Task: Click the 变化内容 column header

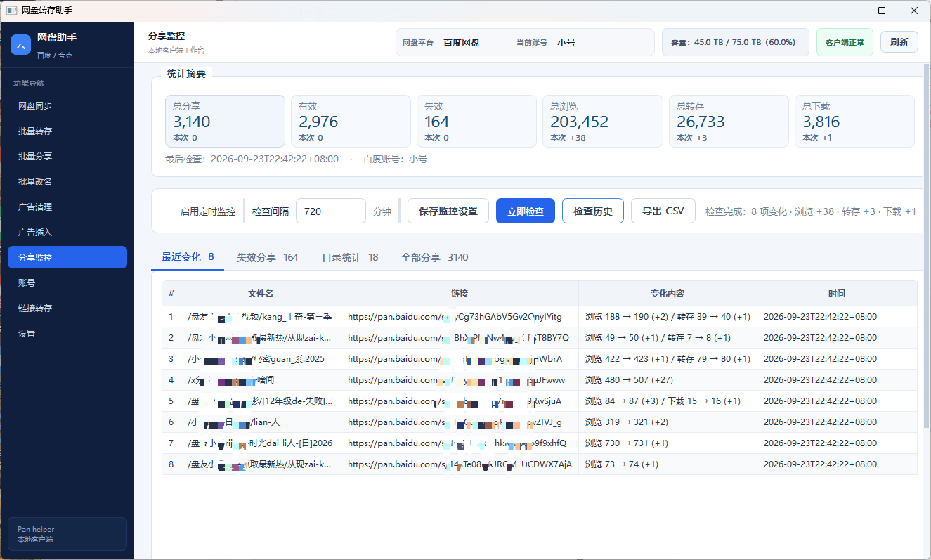Action: tap(668, 294)
